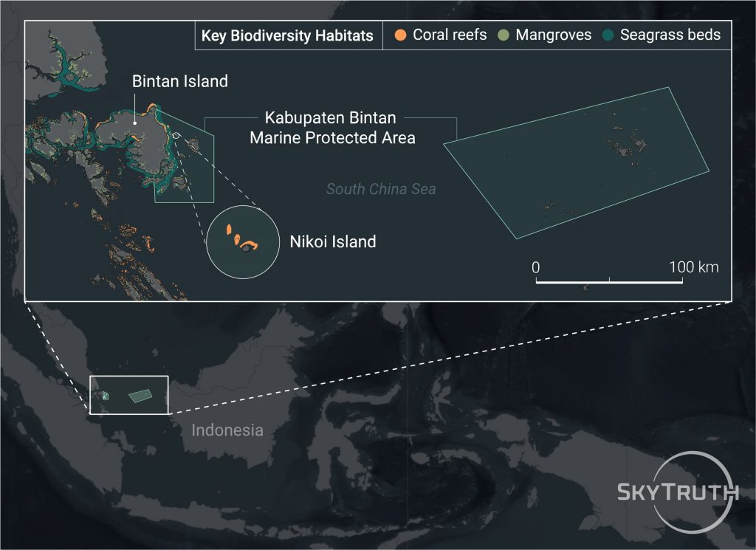Click the small green polygon inside the locator rectangle
Screen dimensions: 756x550
(x=140, y=396)
